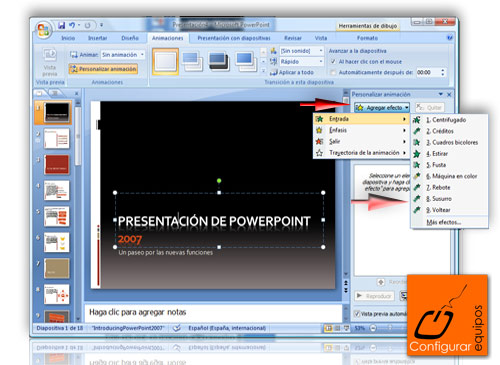Click the spell check status bar icon
This screenshot has height=365, width=500.
point(177,328)
